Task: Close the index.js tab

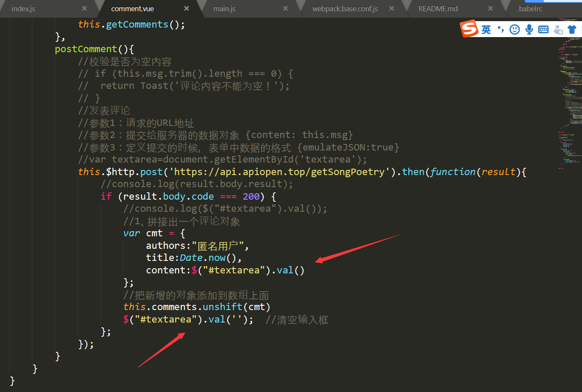Action: point(84,8)
